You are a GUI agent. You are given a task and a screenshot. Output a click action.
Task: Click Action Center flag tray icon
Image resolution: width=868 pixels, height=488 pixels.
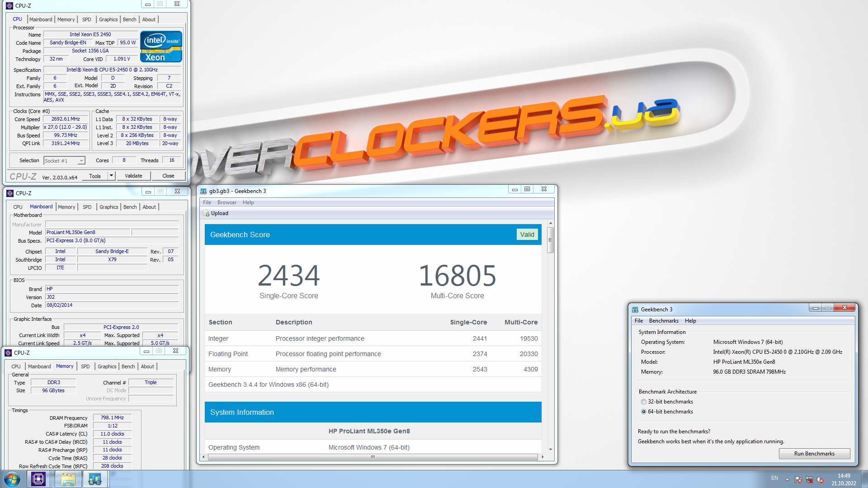[x=798, y=479]
